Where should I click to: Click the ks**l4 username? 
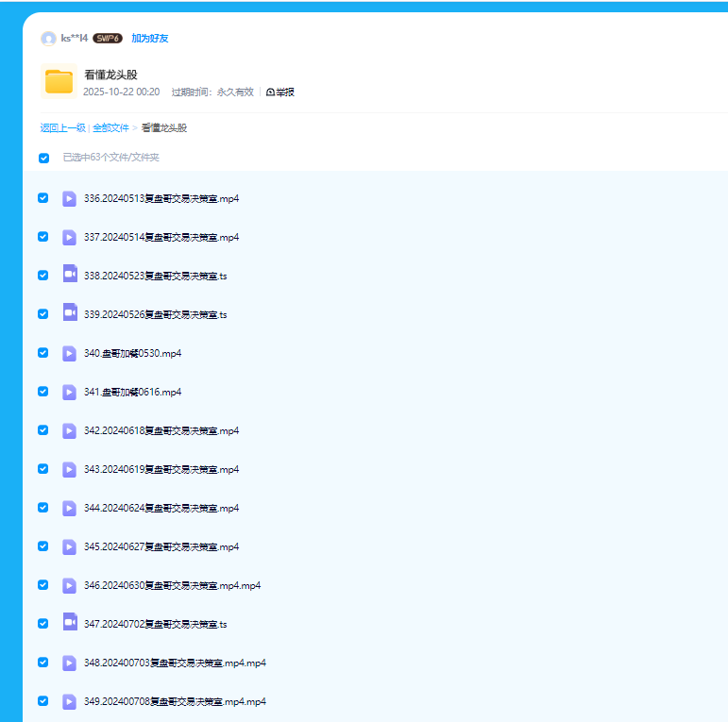74,39
